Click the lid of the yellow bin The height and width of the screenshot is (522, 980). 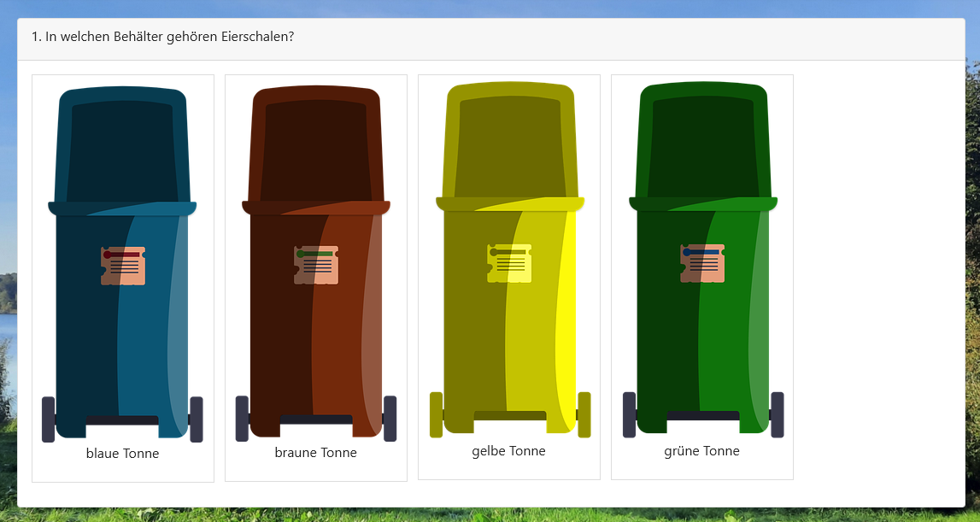tap(509, 143)
